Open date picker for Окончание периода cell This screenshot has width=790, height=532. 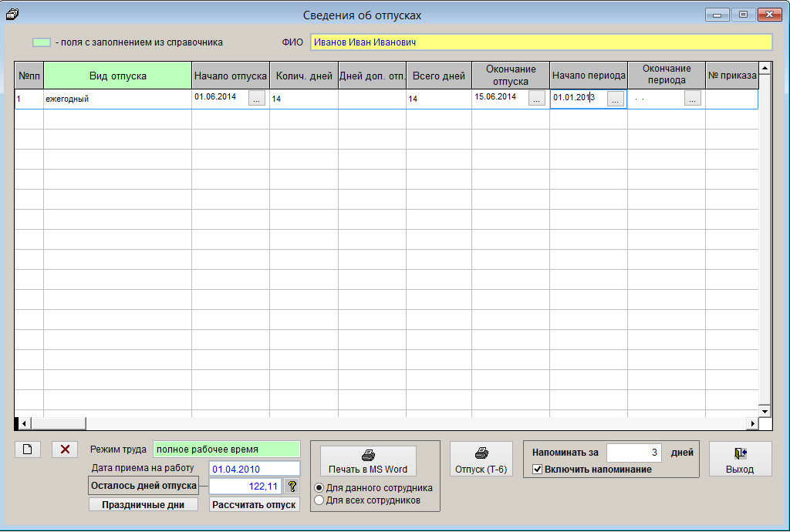[x=692, y=98]
